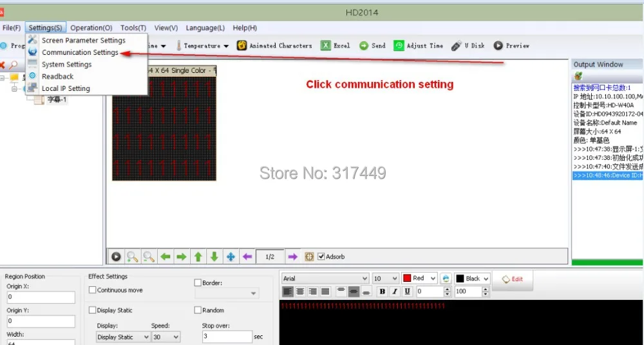Open the Language(L) menu
Image resolution: width=644 pixels, height=345 pixels.
[205, 28]
